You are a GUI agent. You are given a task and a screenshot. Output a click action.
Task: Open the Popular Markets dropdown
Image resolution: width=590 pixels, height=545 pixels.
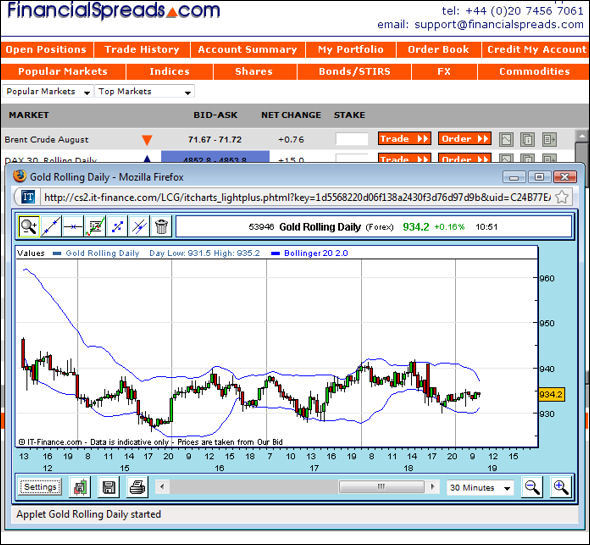click(x=47, y=91)
